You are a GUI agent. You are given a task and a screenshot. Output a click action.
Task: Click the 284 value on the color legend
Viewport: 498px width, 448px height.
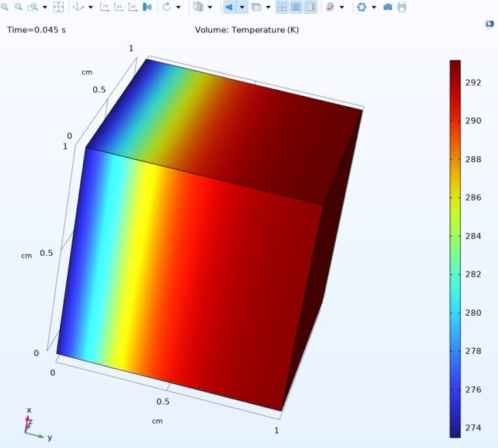[x=473, y=236]
